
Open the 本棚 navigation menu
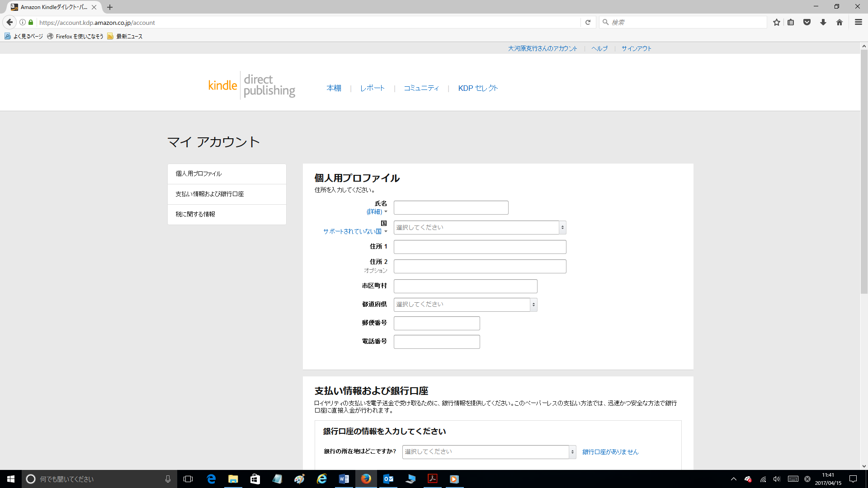[334, 88]
